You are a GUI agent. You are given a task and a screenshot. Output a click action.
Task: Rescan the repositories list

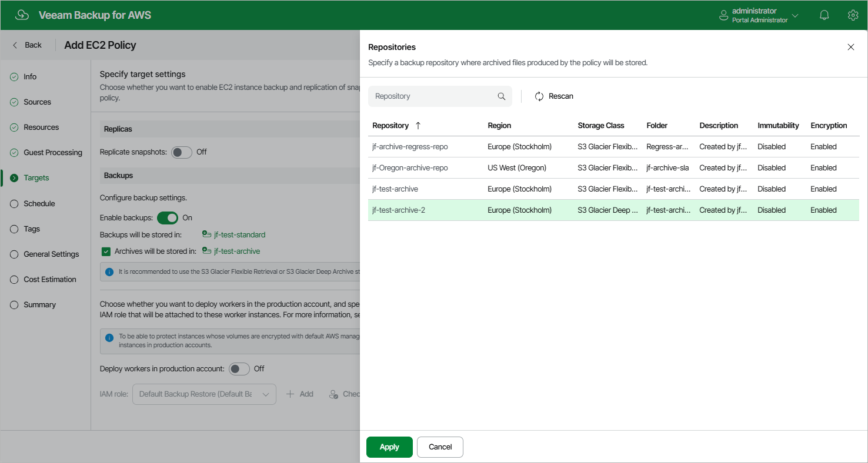(554, 96)
